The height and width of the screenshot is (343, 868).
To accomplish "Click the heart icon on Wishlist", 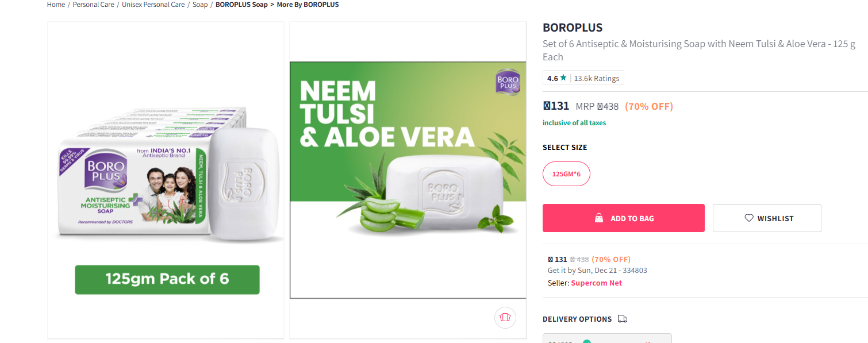I will coord(749,218).
